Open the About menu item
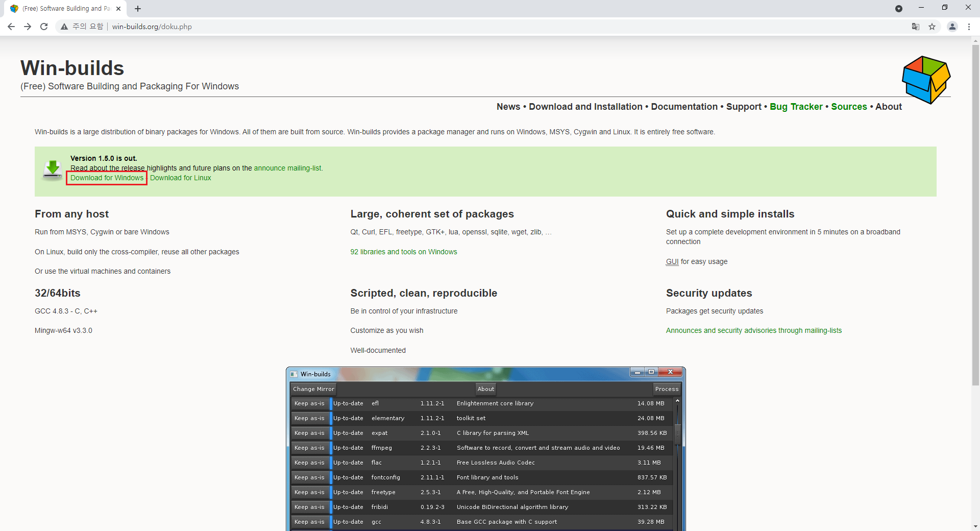This screenshot has width=980, height=531. click(889, 107)
